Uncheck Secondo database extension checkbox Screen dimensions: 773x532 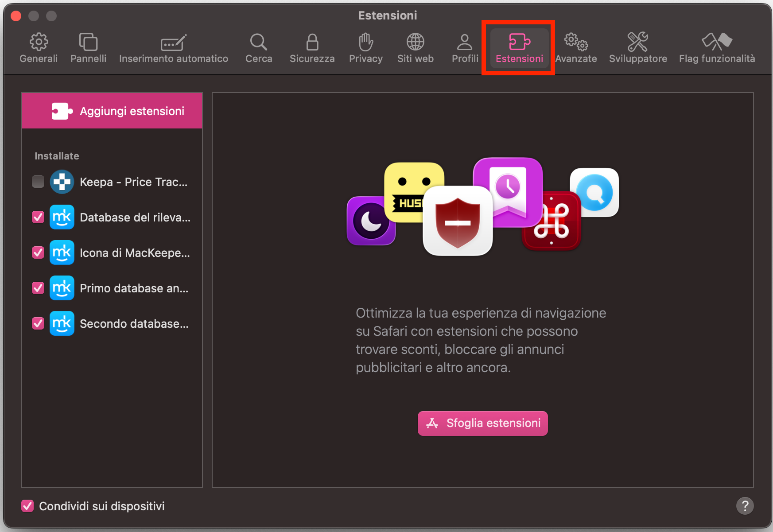38,323
